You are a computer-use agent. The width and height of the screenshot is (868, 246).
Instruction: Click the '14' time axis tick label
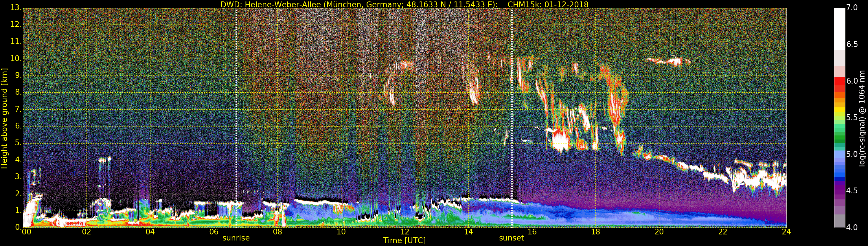coord(468,232)
